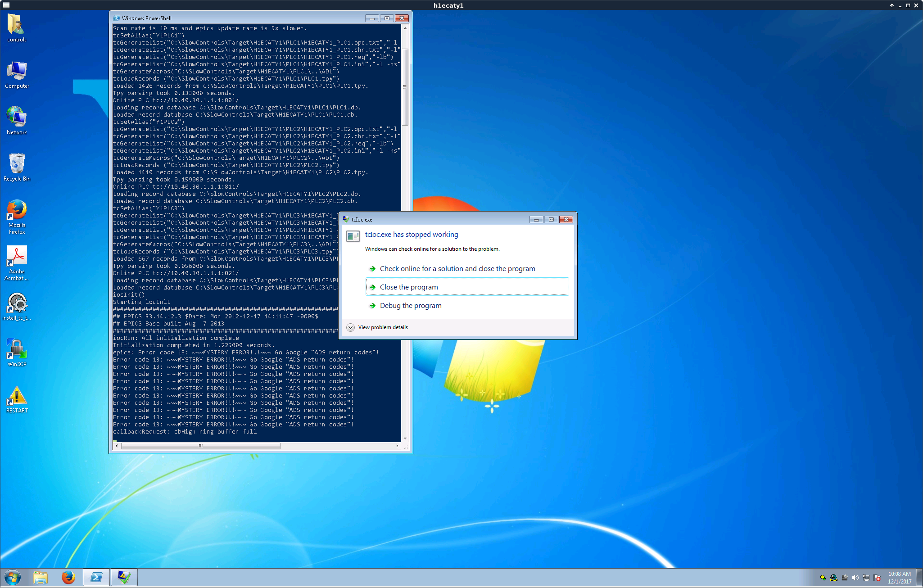Image resolution: width=923 pixels, height=588 pixels.
Task: Click the tcIoc.exe dialog title icon
Action: pos(346,219)
